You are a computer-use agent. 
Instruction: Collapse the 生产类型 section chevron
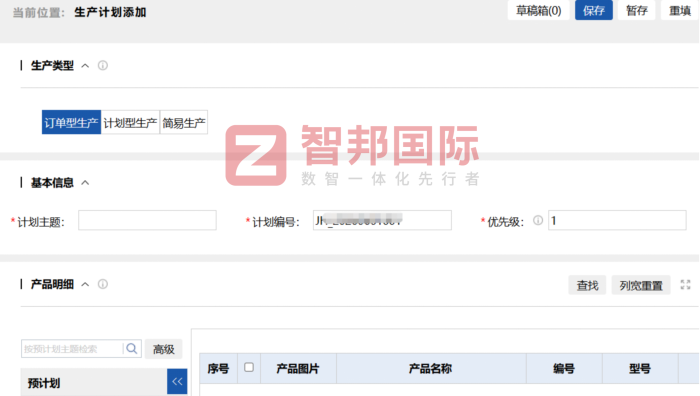click(85, 66)
